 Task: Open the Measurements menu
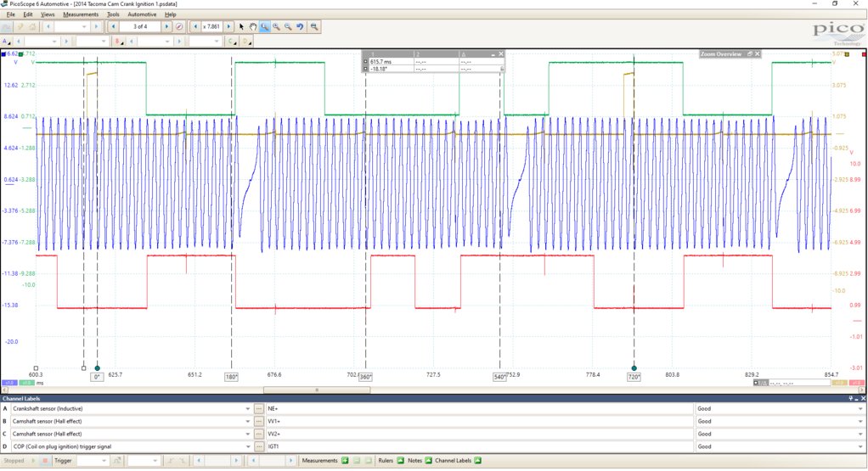click(81, 14)
